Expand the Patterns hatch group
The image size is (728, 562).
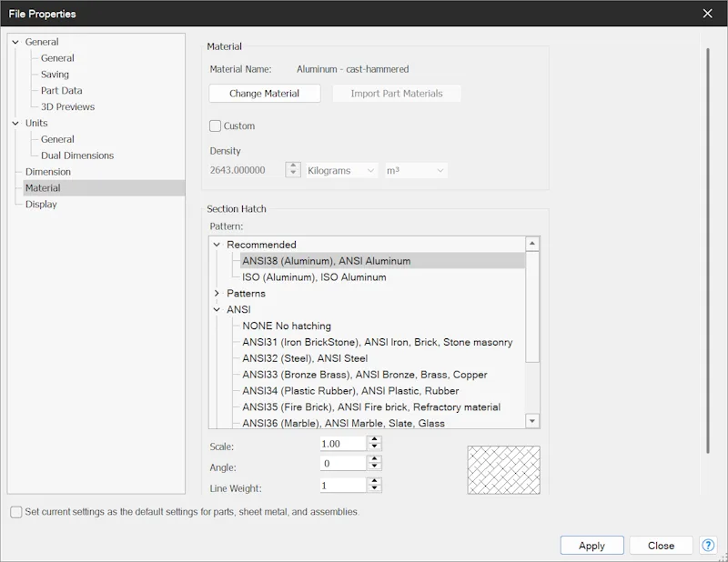(x=217, y=294)
